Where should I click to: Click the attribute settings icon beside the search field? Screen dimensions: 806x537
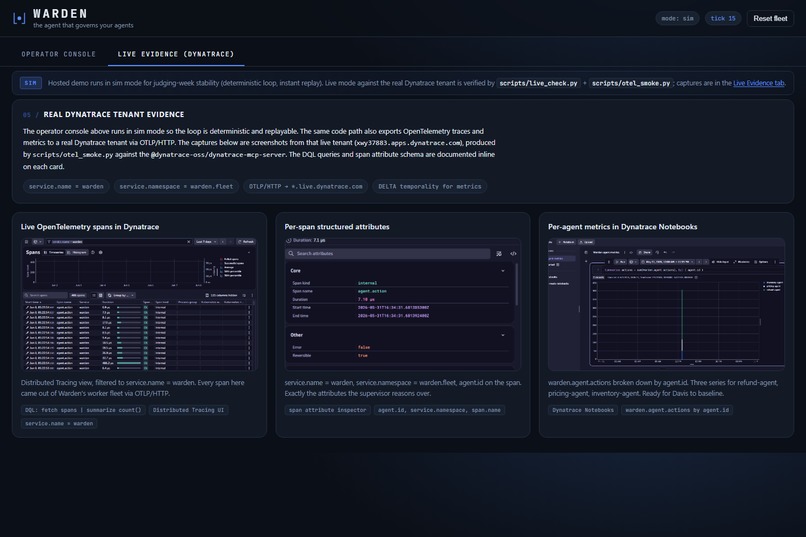[499, 253]
